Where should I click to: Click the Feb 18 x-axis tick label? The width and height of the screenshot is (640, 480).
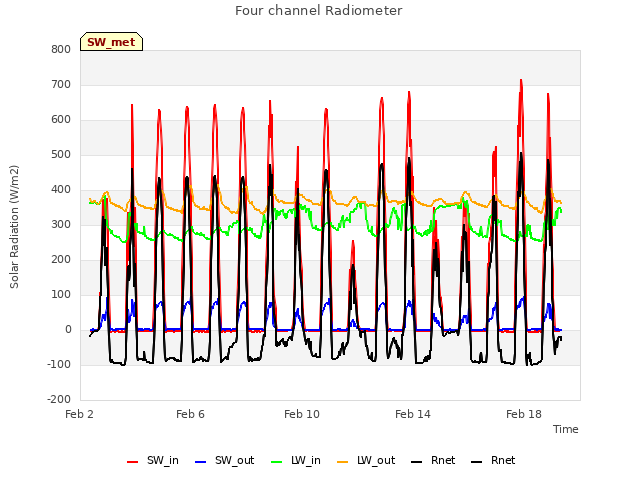coord(524,414)
